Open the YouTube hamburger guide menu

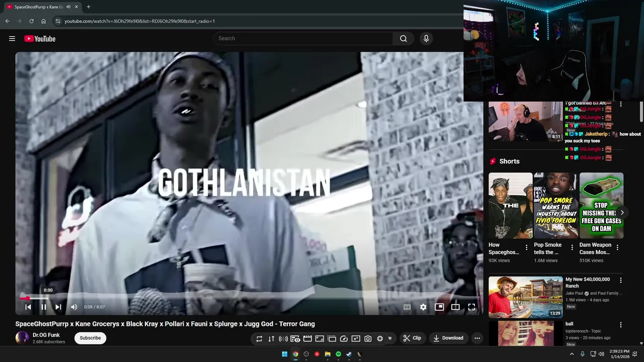[x=12, y=39]
